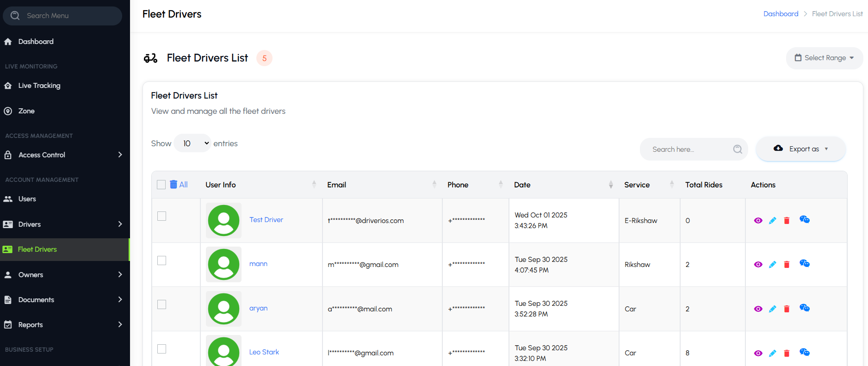The height and width of the screenshot is (366, 868).
Task: Open chat icon for Leo Stark
Action: (805, 353)
